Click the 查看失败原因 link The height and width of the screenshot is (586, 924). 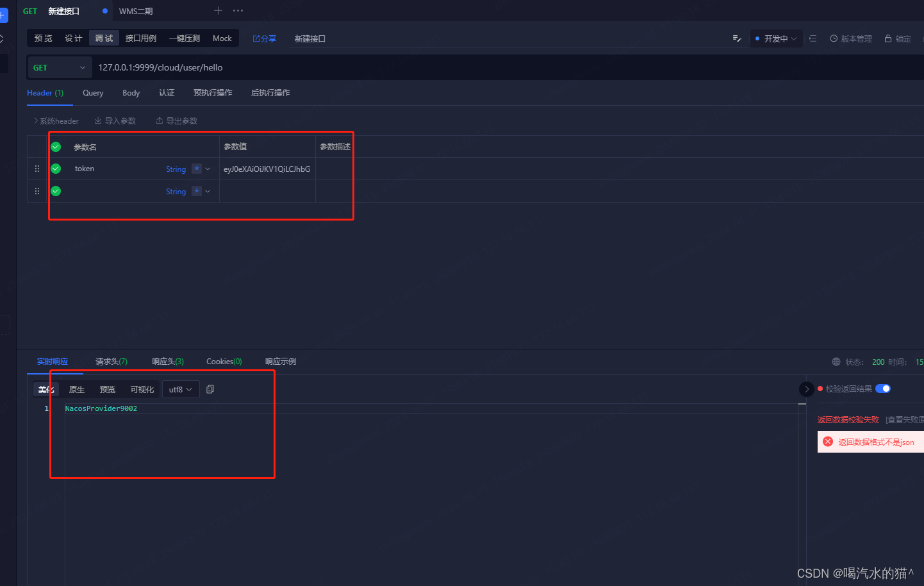click(x=905, y=420)
